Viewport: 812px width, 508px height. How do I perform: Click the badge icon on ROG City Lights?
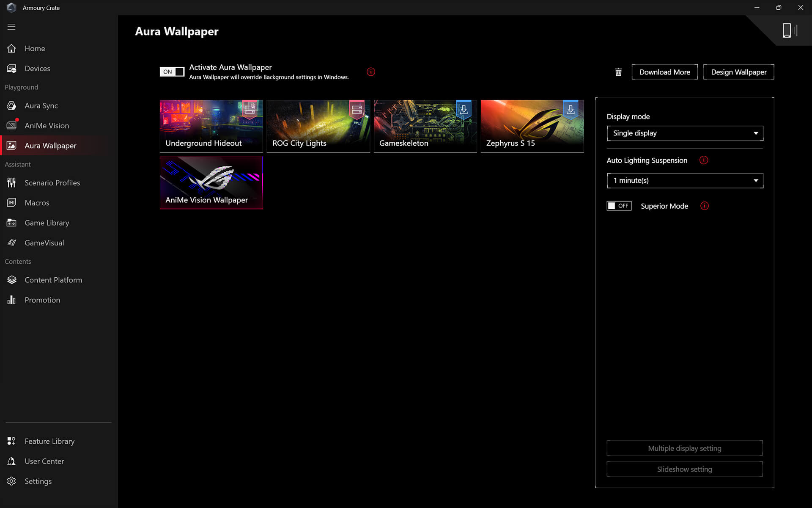[x=357, y=110]
